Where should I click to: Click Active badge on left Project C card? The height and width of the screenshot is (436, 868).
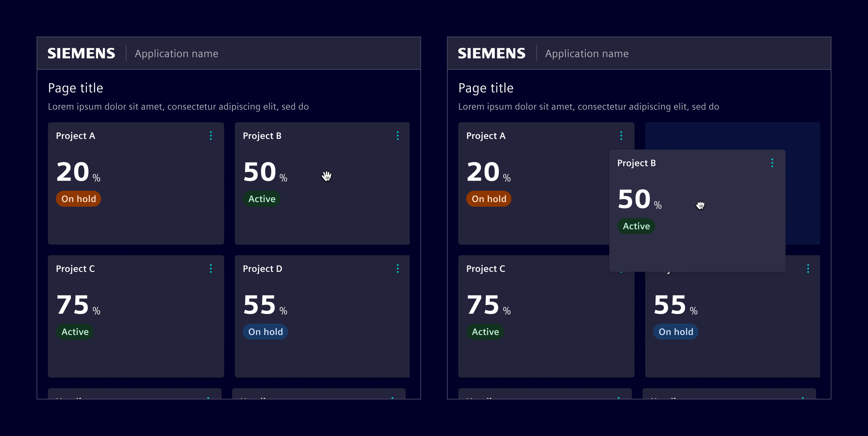75,332
